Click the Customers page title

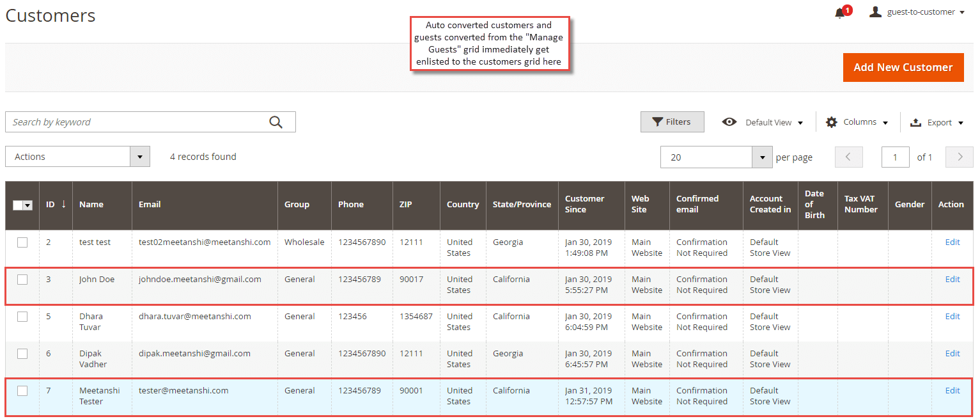tap(51, 15)
